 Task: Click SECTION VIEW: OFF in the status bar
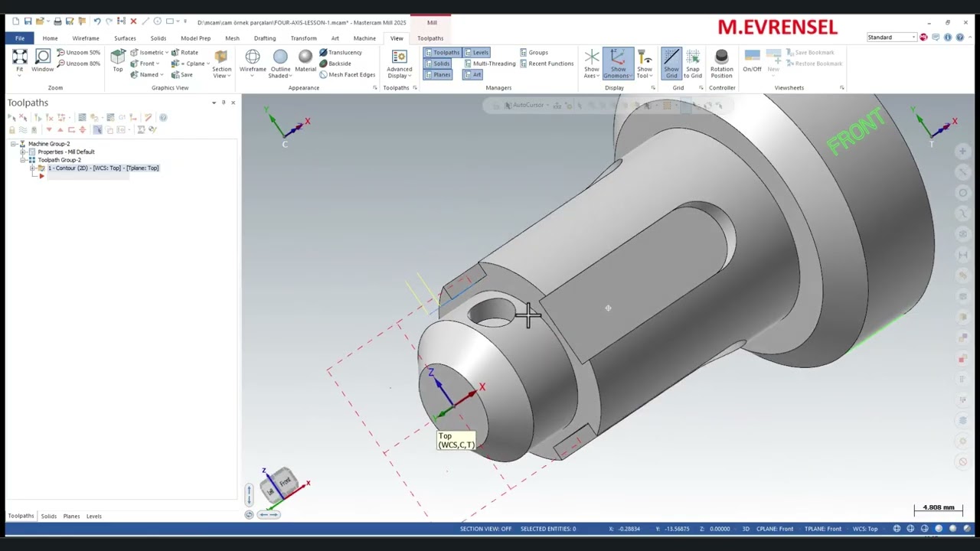click(485, 529)
